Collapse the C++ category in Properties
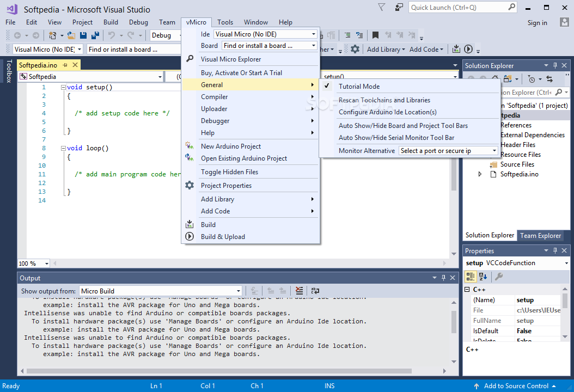The height and width of the screenshot is (392, 574). 467,290
